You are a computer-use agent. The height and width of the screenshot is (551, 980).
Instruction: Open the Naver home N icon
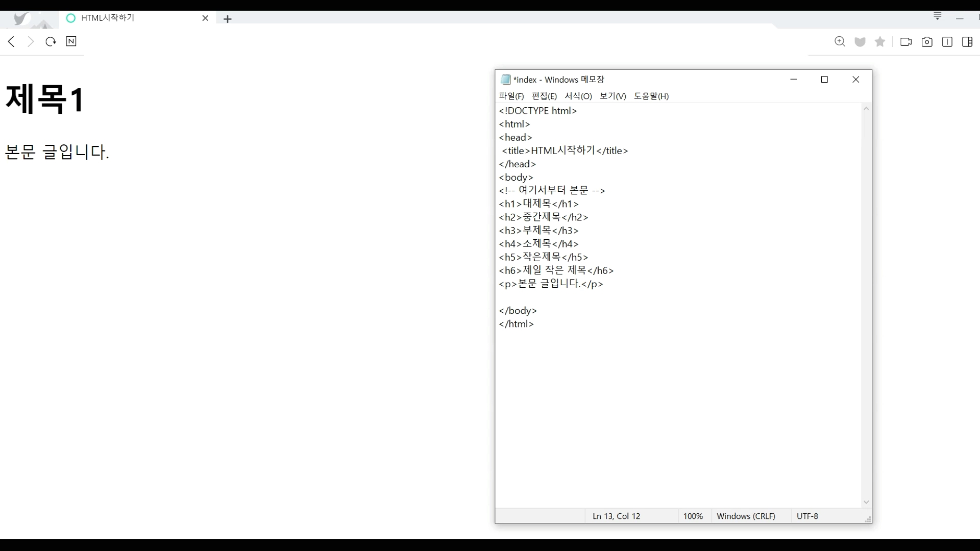coord(71,41)
